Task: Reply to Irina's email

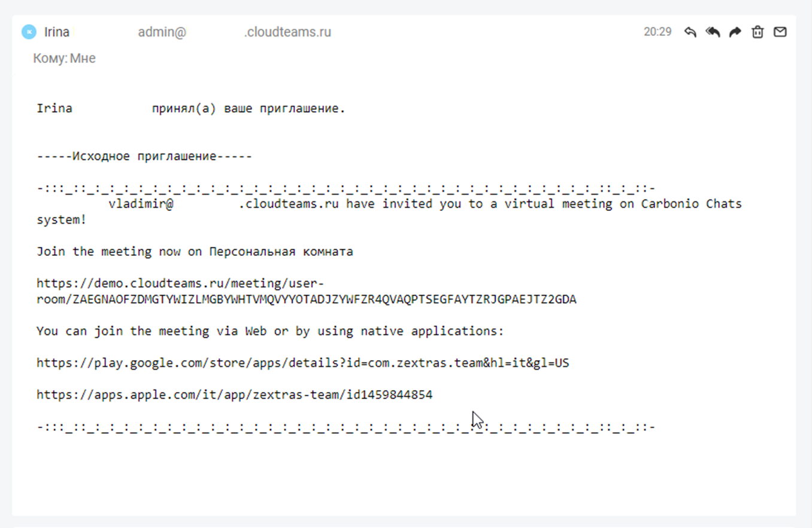Action: click(690, 32)
